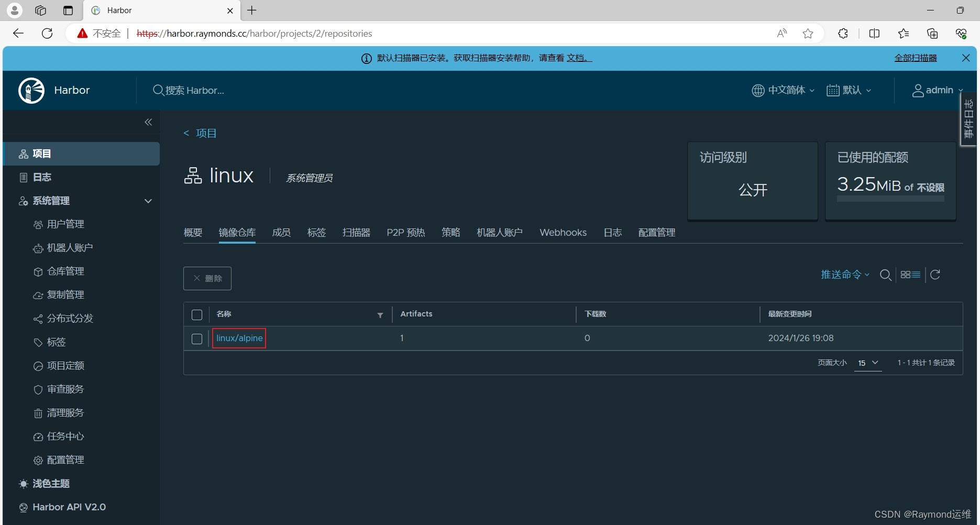Viewport: 980px width, 525px height.
Task: Collapse 系统管理 section chevron
Action: pyautogui.click(x=148, y=201)
